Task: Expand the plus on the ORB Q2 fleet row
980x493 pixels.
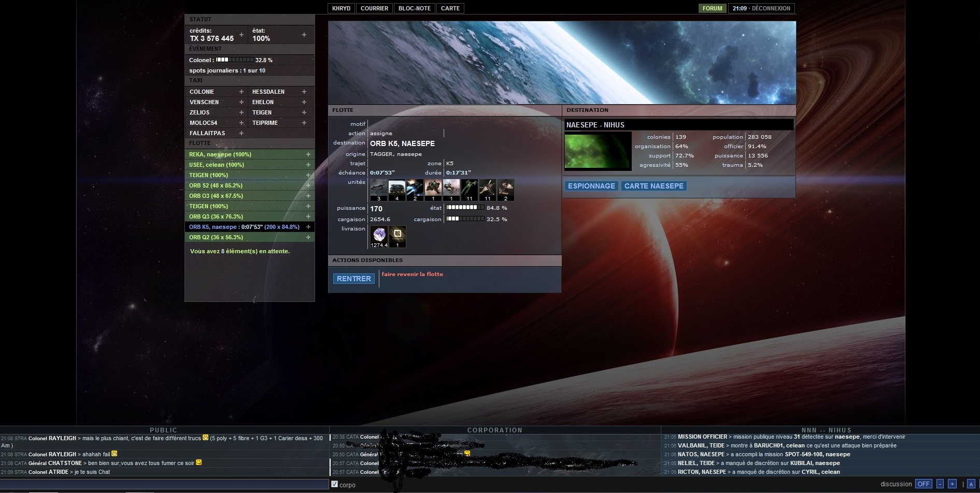Action: (x=308, y=237)
